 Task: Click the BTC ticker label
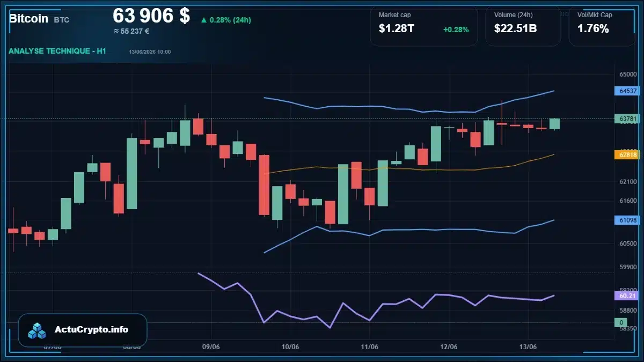point(61,20)
